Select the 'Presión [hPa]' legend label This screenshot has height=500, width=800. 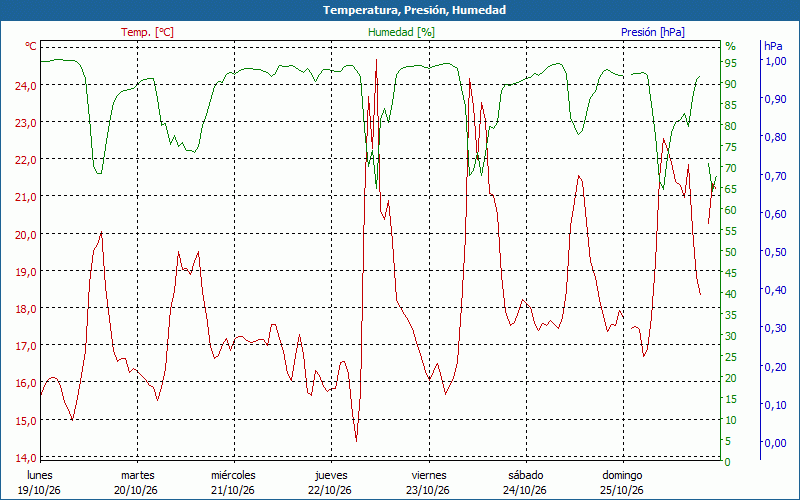click(x=653, y=32)
